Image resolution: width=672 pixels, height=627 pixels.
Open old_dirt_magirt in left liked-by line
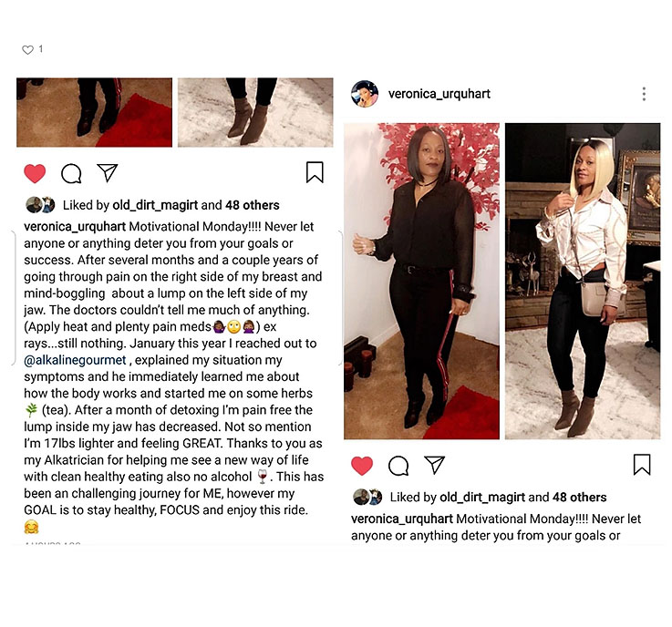click(x=155, y=206)
